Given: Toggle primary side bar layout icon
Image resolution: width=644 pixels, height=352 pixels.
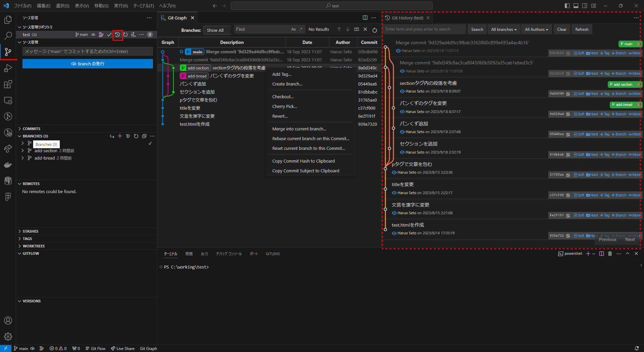Looking at the screenshot, I should [567, 6].
